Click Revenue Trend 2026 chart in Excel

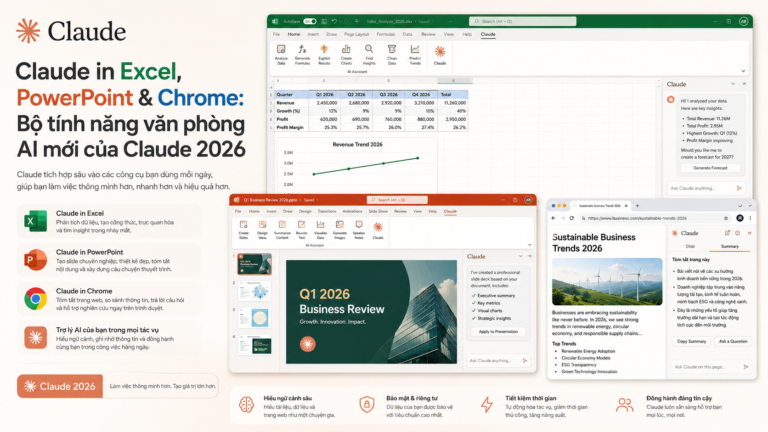click(x=357, y=165)
